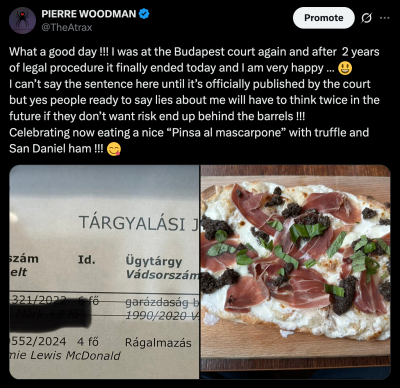The width and height of the screenshot is (400, 388).
Task: Click the "Pinsa al mascarpone" text line
Action: point(189,133)
